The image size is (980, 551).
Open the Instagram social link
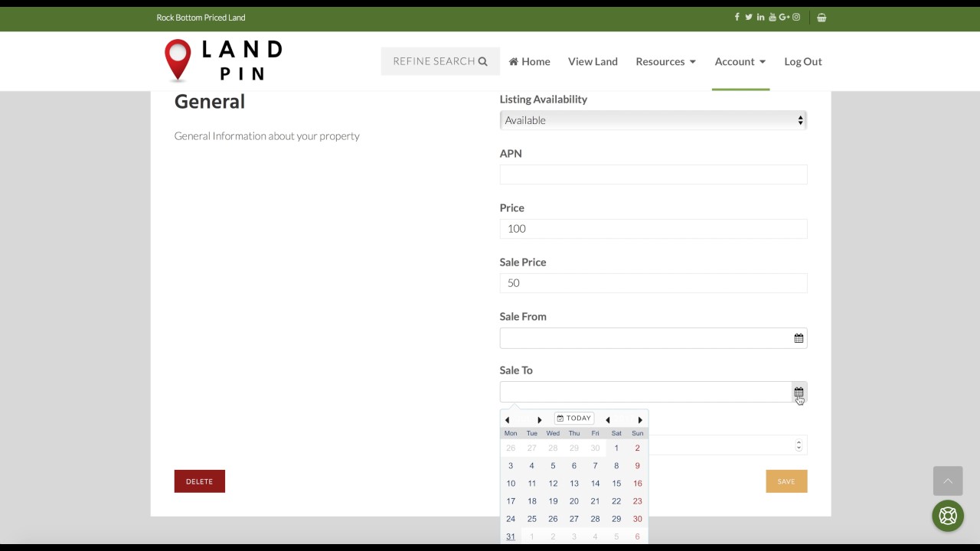click(796, 17)
